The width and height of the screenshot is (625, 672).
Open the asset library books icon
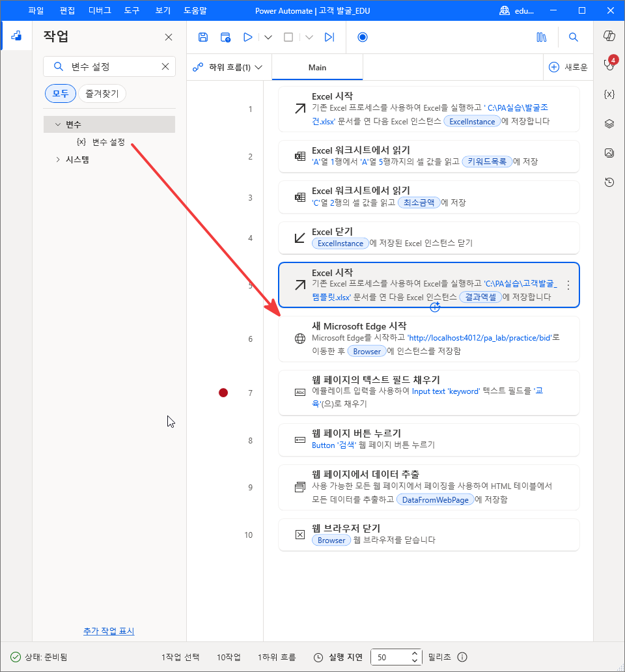pyautogui.click(x=542, y=37)
